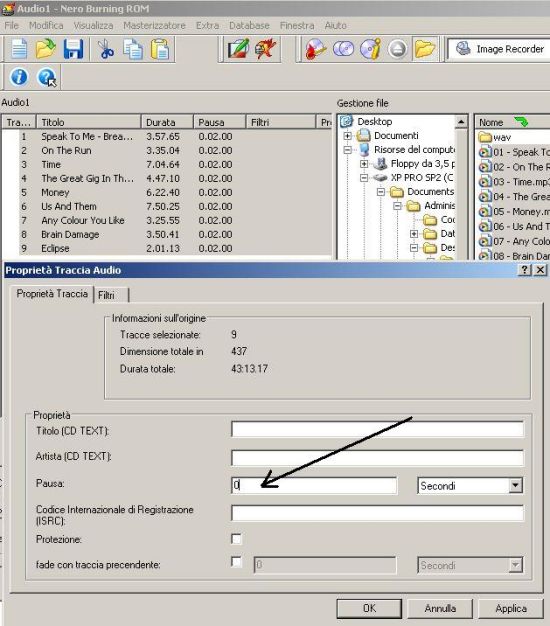This screenshot has width=550, height=626.
Task: Click into the Titolo (CD TEXT) field
Action: tap(377, 429)
